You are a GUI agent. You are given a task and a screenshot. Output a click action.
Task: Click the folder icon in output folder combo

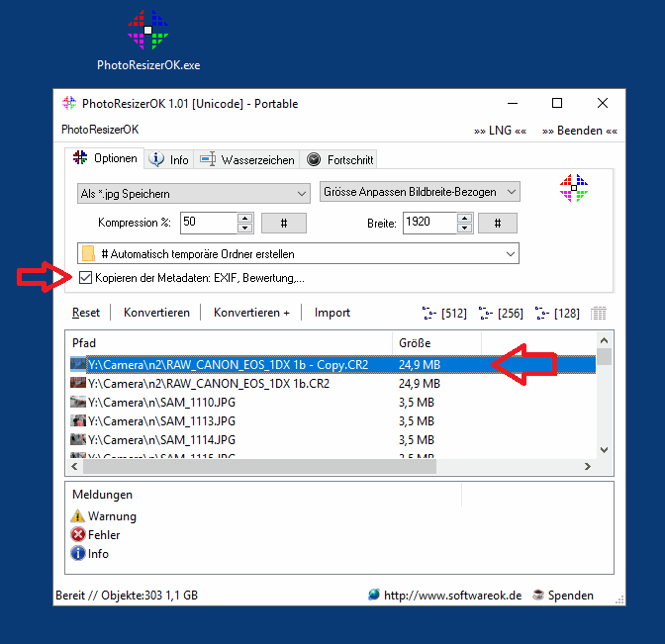88,253
